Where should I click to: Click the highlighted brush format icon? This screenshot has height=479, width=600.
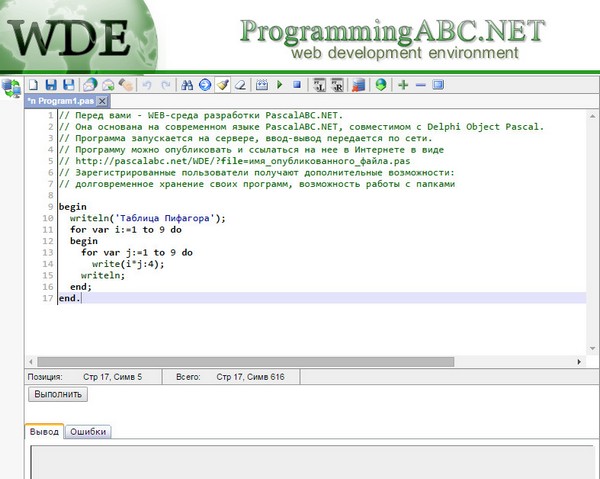223,85
